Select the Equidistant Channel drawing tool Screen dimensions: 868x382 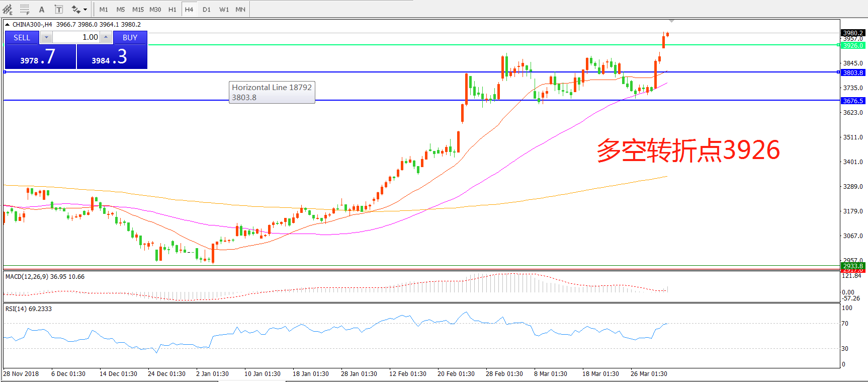[x=8, y=9]
